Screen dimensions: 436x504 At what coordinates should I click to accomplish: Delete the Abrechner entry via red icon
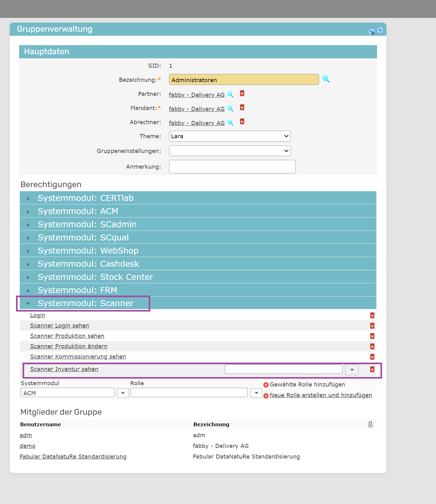coord(242,122)
